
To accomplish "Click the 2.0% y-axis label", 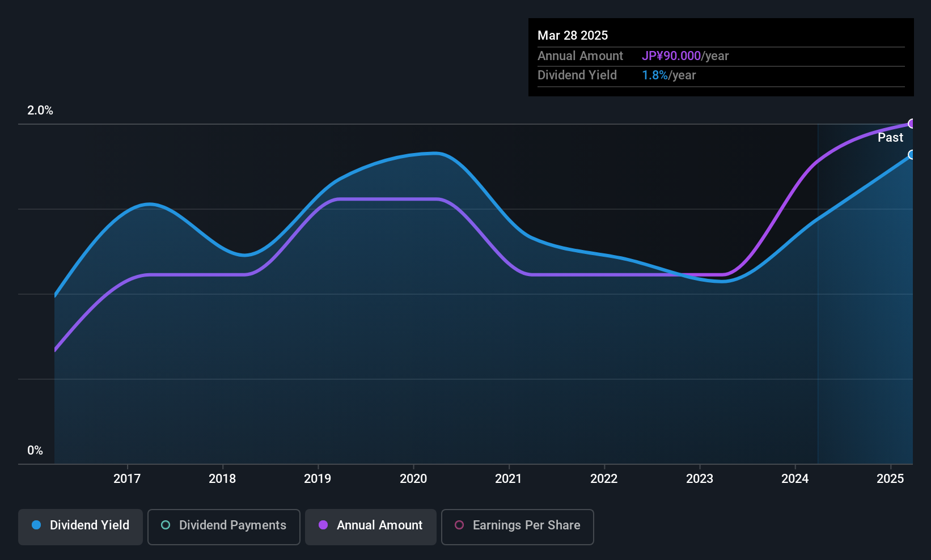I will tap(40, 111).
